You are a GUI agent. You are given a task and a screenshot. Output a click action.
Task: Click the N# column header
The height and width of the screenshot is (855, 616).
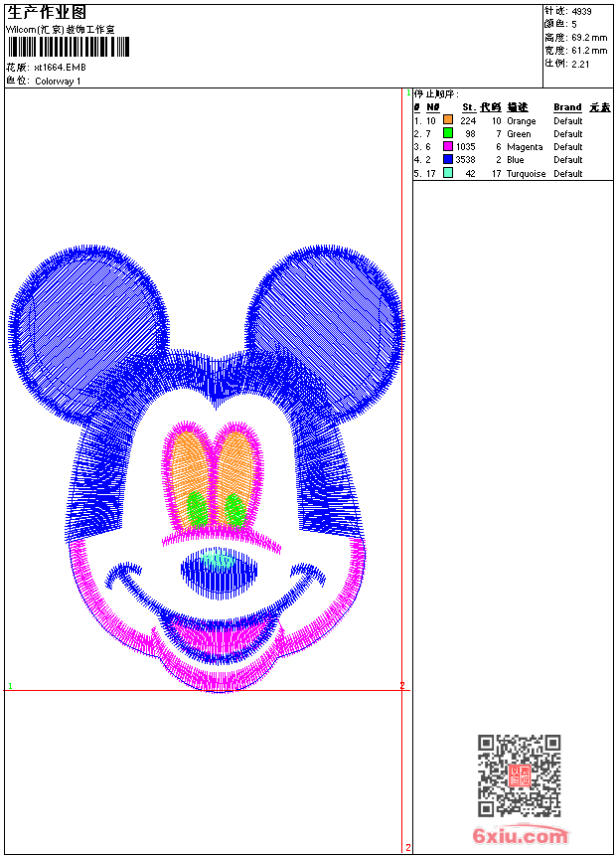(433, 107)
